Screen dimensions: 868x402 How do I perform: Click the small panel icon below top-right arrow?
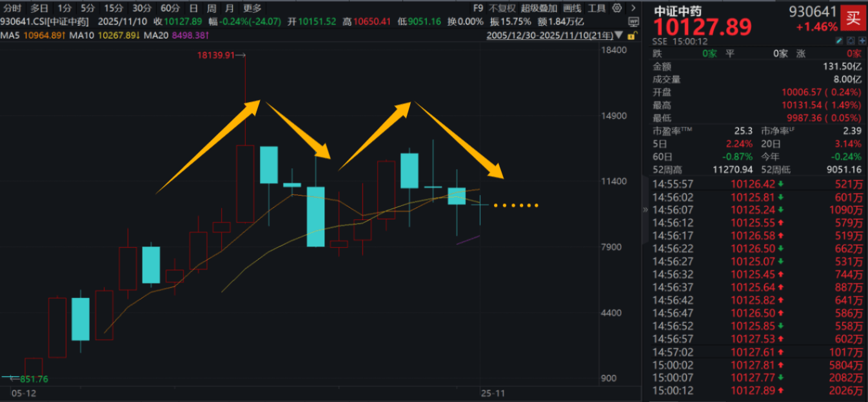[x=633, y=21]
